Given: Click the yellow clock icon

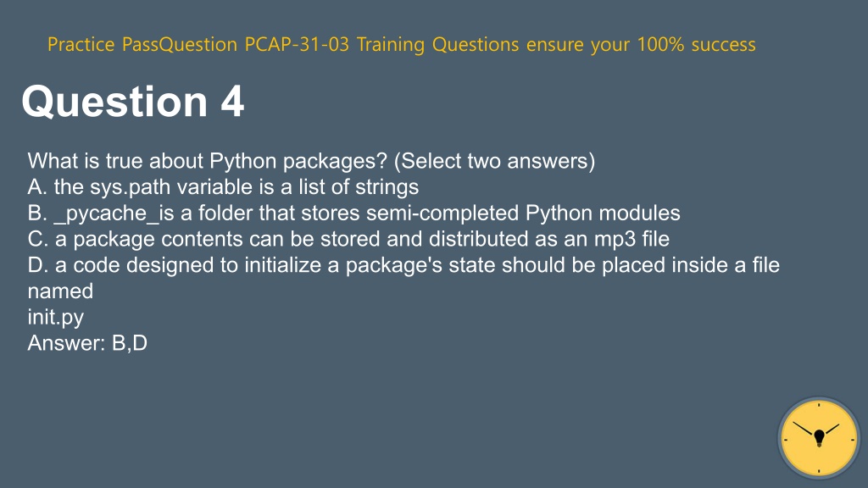Looking at the screenshot, I should pyautogui.click(x=819, y=438).
